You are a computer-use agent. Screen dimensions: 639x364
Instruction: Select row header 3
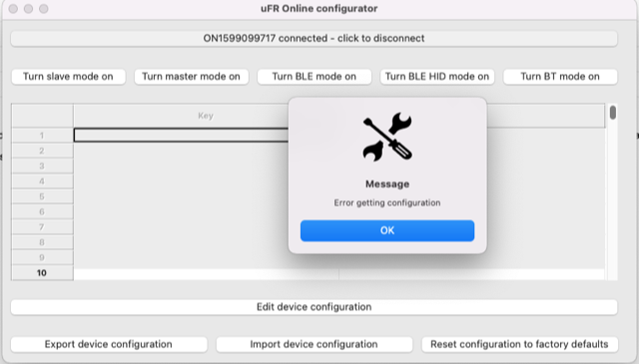pyautogui.click(x=42, y=167)
